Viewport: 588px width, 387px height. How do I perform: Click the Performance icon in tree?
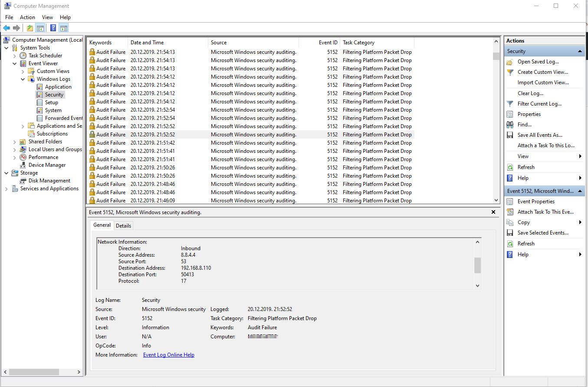click(23, 157)
